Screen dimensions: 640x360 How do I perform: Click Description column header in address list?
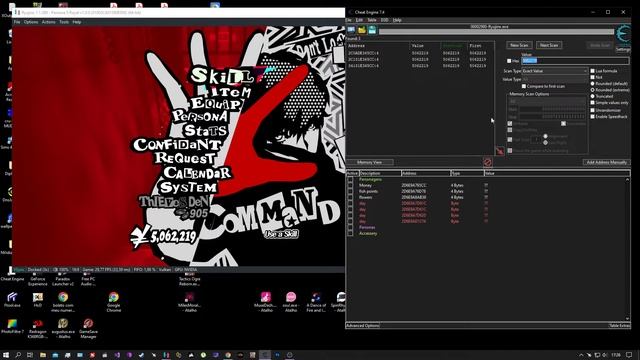tap(380, 173)
